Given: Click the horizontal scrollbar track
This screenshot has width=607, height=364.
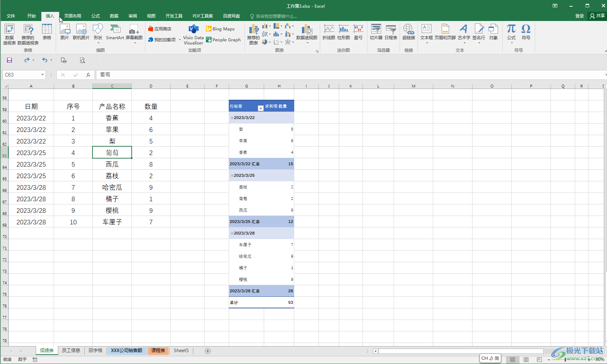Looking at the screenshot, I should click(x=461, y=351).
